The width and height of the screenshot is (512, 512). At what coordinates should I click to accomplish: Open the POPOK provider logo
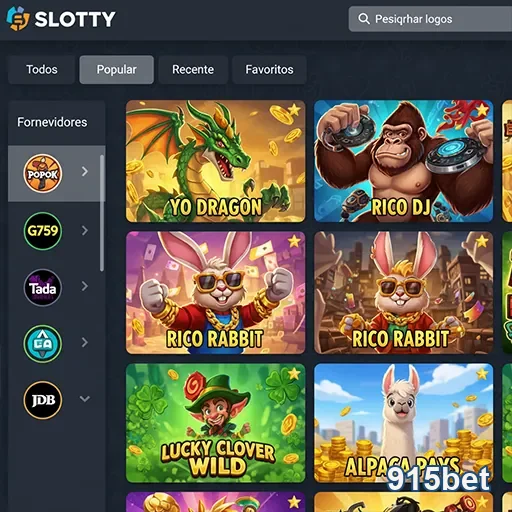point(43,173)
